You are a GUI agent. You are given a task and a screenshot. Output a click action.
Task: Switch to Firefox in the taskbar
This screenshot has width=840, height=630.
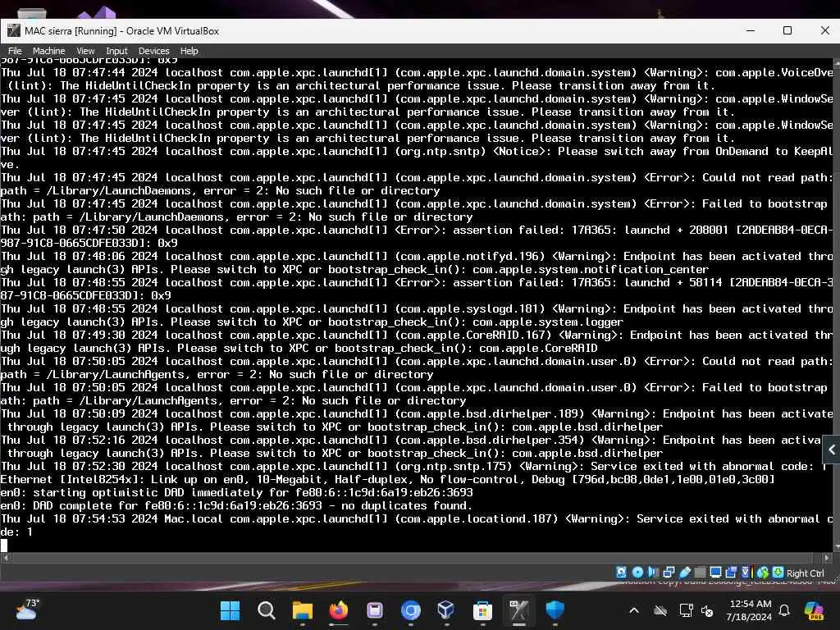339,610
